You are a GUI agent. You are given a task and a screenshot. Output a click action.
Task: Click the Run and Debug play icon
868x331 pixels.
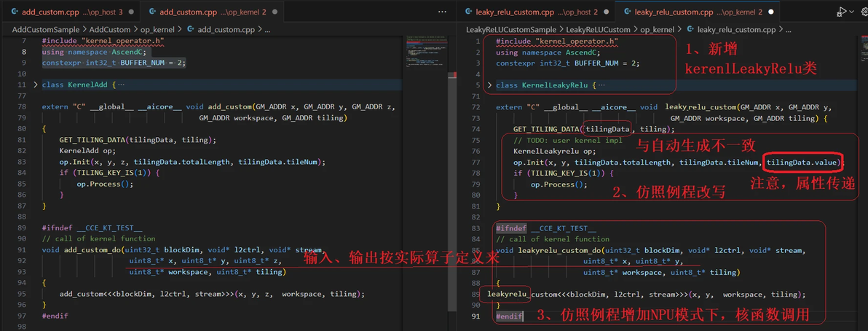(841, 12)
